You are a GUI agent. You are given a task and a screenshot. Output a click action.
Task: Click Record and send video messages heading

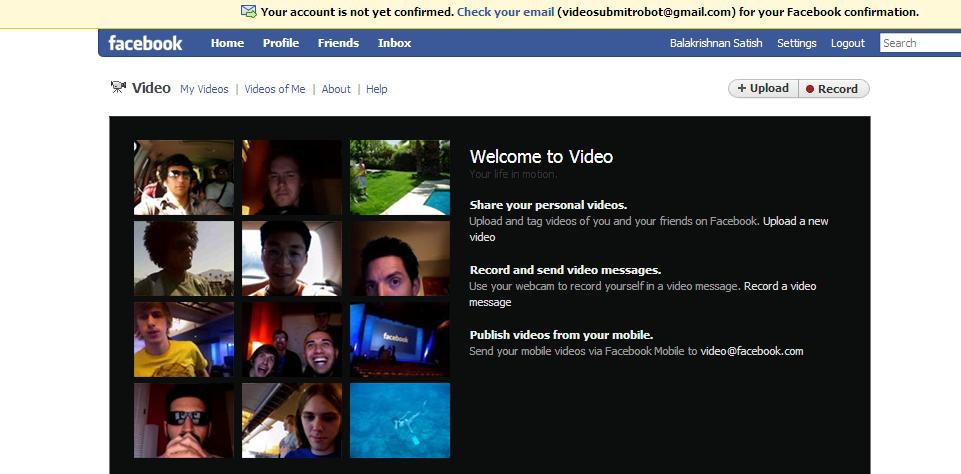565,270
